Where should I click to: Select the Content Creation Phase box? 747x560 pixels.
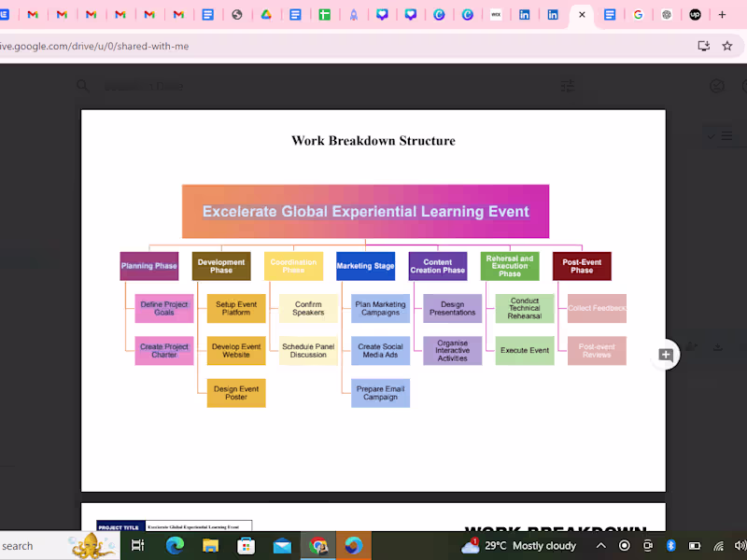pos(438,266)
